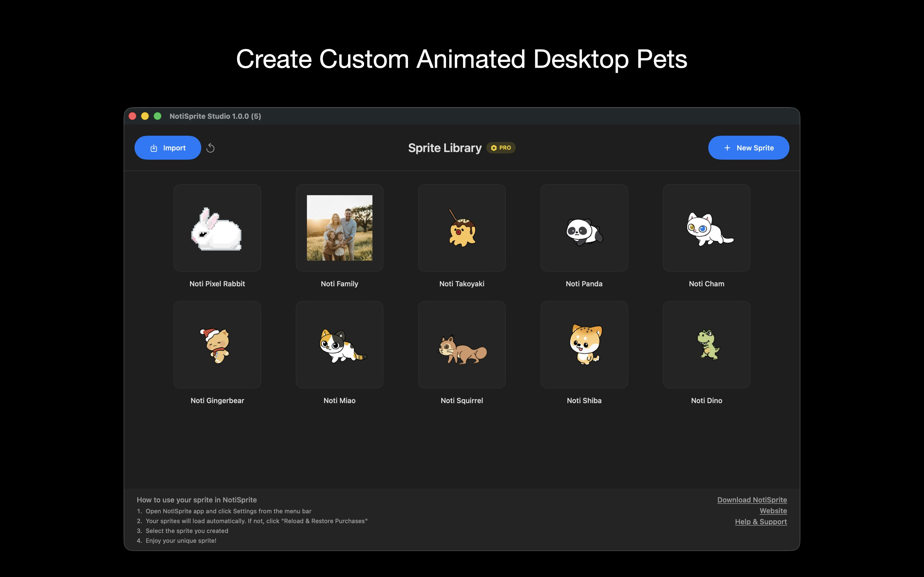The height and width of the screenshot is (577, 924).
Task: Open the Noti Squirrel sprite
Action: pyautogui.click(x=462, y=345)
